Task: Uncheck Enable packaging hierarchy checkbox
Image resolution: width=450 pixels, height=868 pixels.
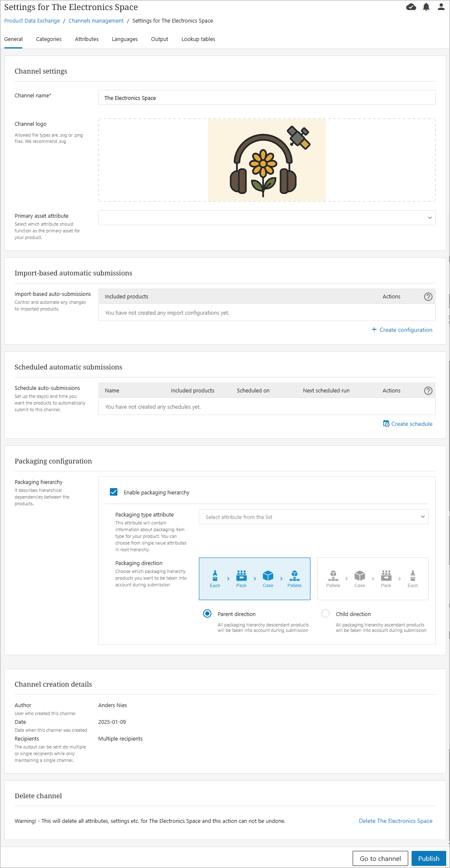Action: pos(114,492)
